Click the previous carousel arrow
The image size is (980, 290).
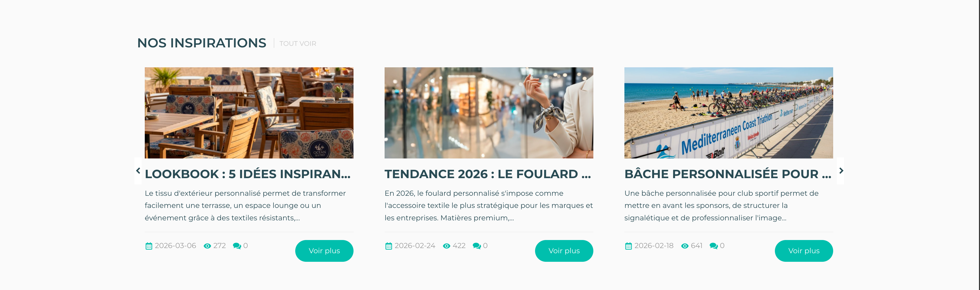138,171
